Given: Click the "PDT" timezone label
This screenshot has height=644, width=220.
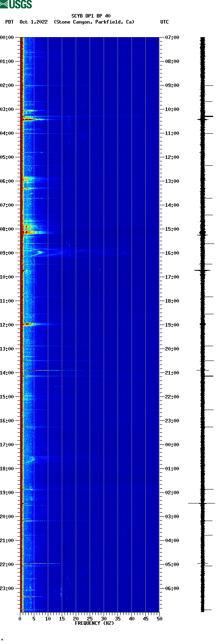Looking at the screenshot, I should (9, 22).
